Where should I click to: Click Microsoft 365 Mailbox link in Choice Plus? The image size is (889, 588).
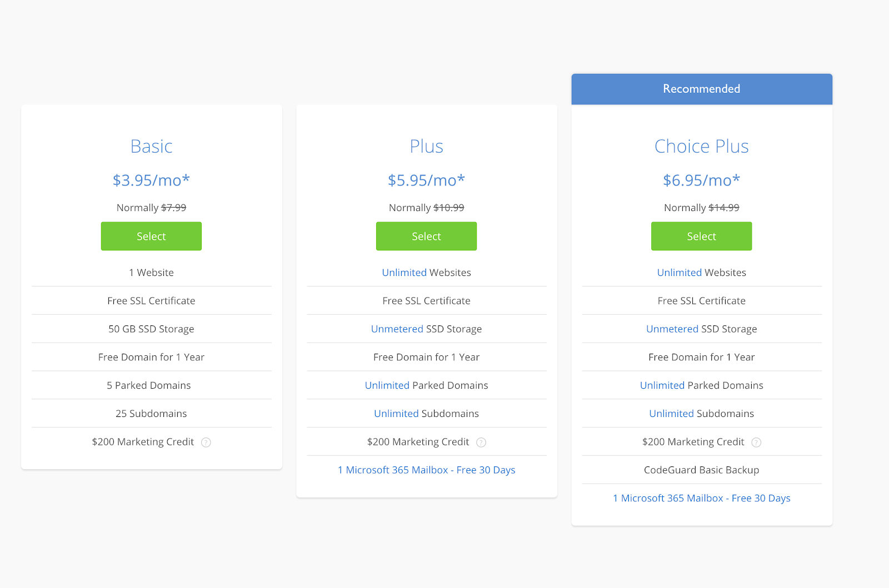[x=701, y=498]
